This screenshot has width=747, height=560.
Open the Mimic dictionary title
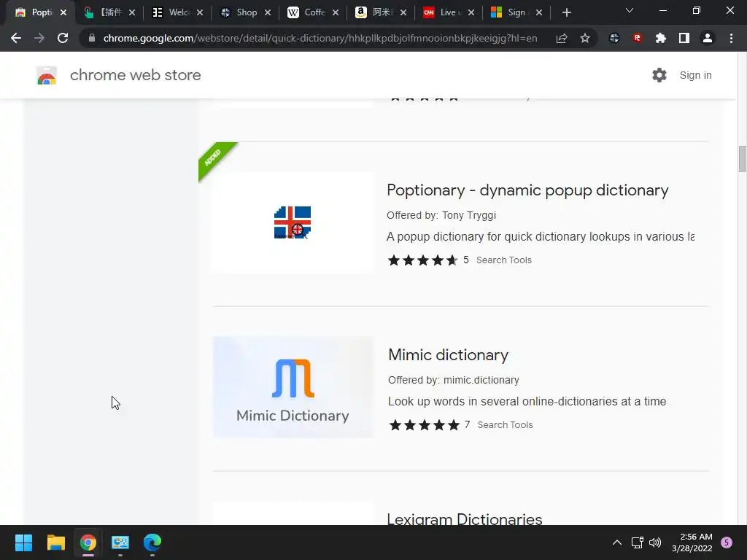(x=449, y=355)
